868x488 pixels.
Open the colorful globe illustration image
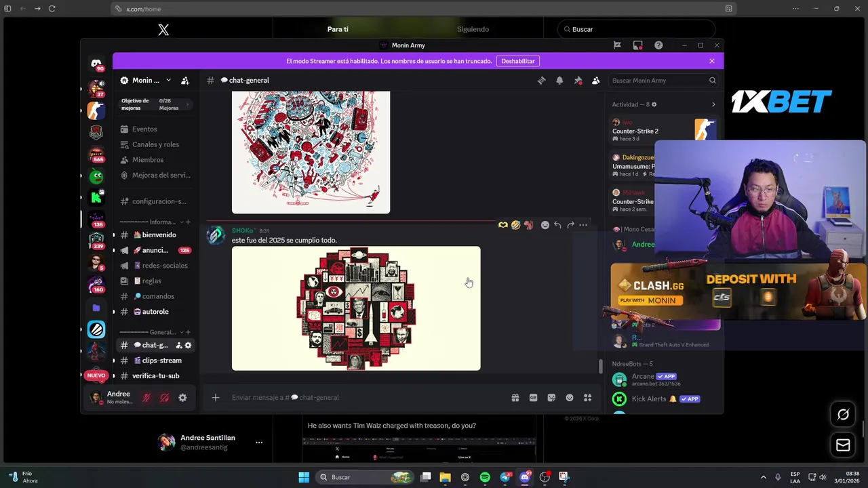[311, 152]
